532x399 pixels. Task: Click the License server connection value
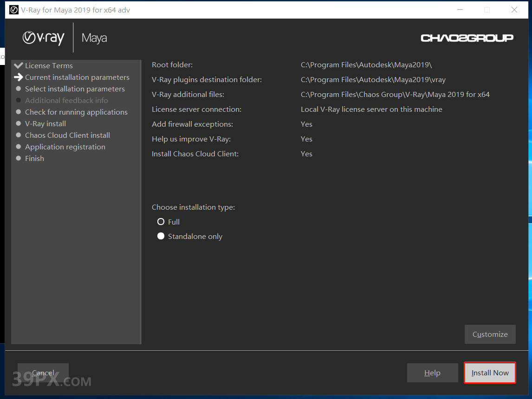tap(371, 109)
